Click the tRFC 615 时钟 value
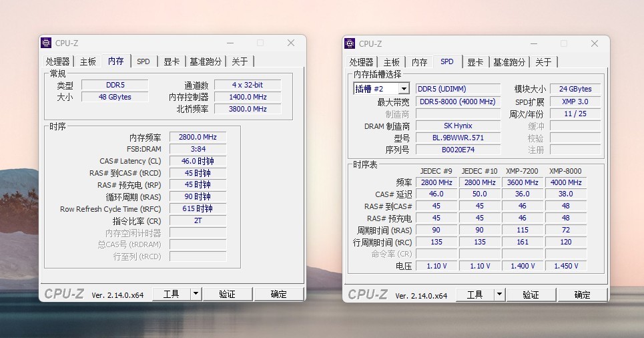644x338 pixels. click(x=198, y=208)
